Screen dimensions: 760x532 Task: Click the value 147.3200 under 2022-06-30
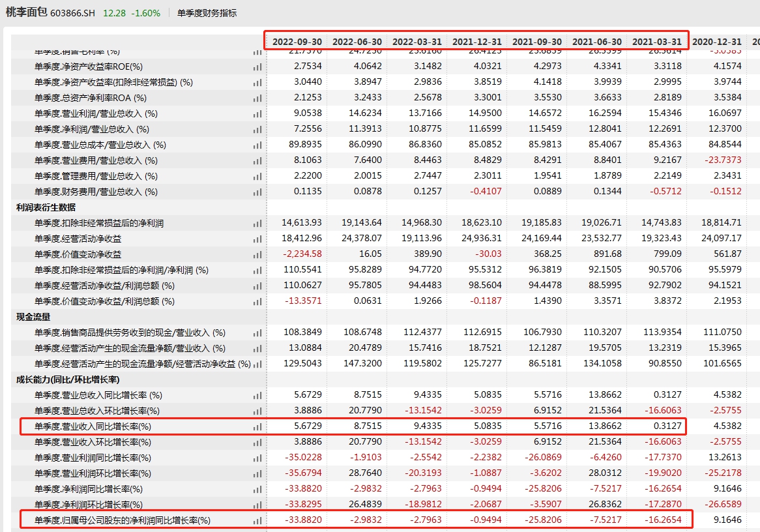click(x=362, y=363)
